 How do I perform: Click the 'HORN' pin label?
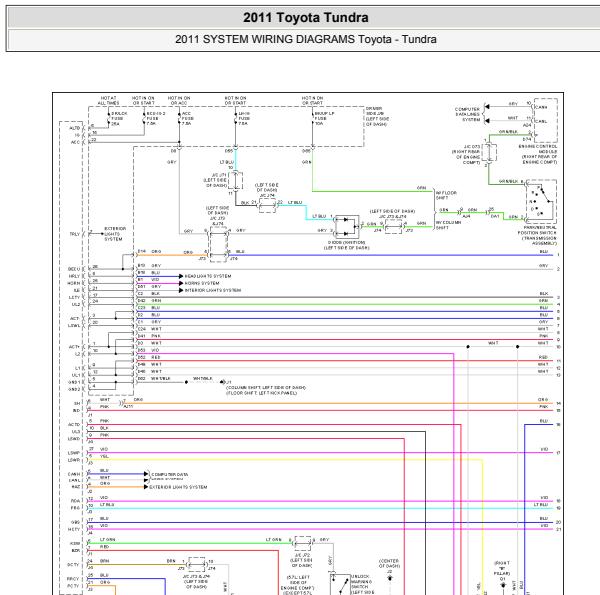(74, 283)
